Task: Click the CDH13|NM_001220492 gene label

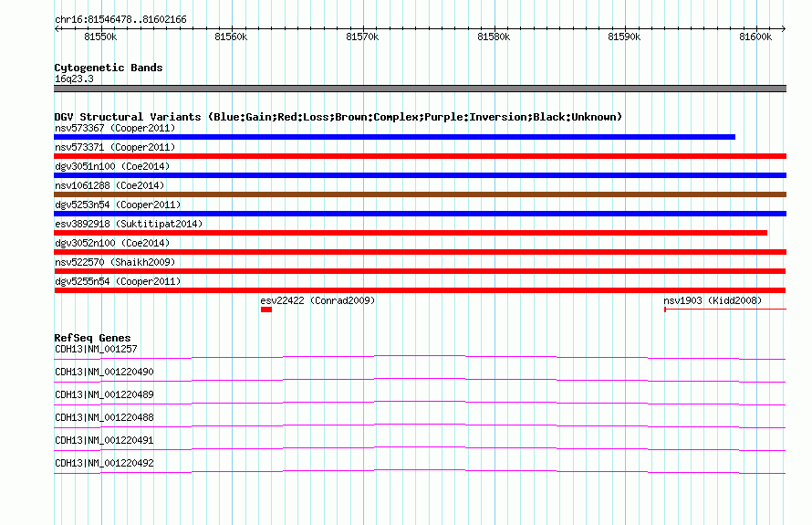Action: tap(104, 463)
